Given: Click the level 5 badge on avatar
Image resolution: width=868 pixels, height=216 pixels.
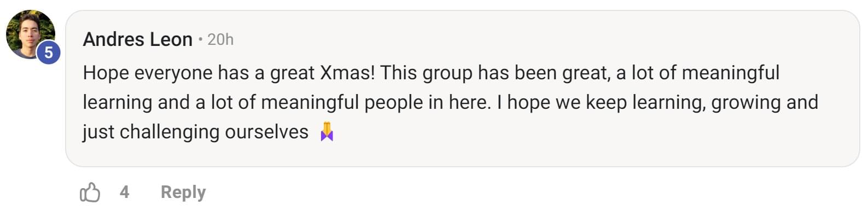Looking at the screenshot, I should 49,52.
